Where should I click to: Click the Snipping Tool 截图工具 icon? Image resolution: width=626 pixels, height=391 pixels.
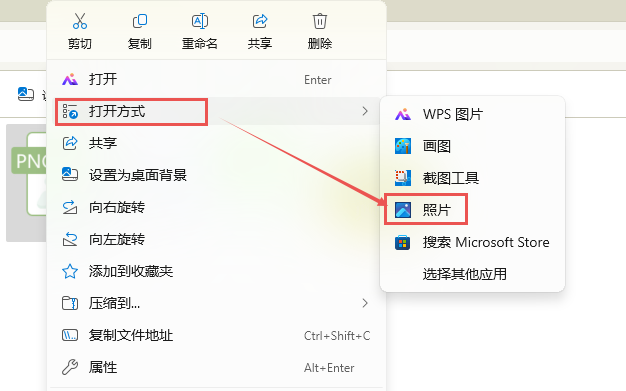tap(403, 178)
